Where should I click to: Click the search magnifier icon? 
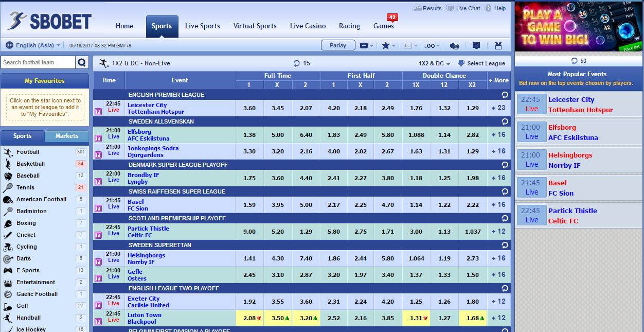coord(82,62)
